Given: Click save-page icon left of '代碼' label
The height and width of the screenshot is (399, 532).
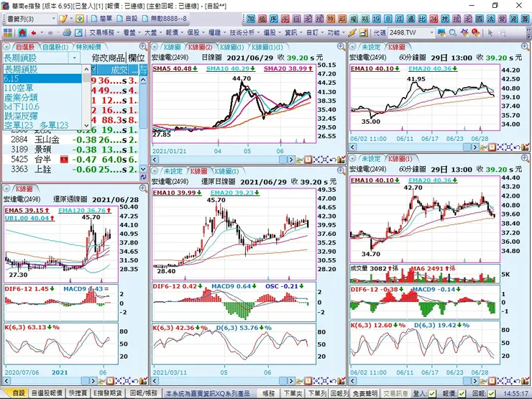Looking at the screenshot, I should click(364, 32).
